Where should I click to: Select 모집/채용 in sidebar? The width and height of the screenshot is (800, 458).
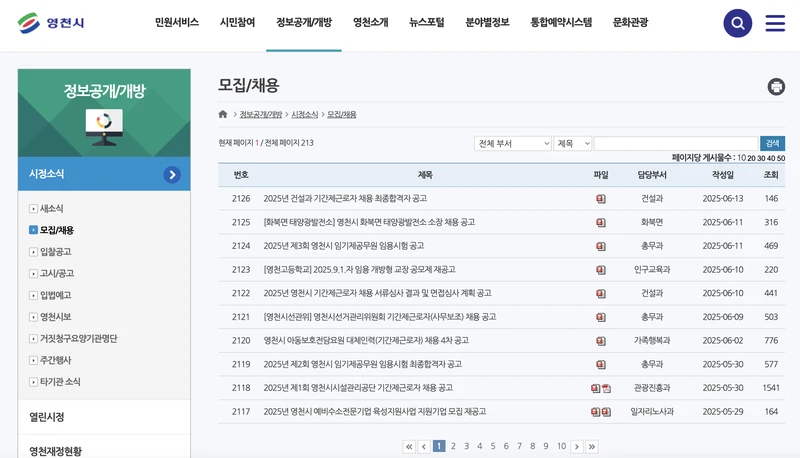tap(57, 230)
